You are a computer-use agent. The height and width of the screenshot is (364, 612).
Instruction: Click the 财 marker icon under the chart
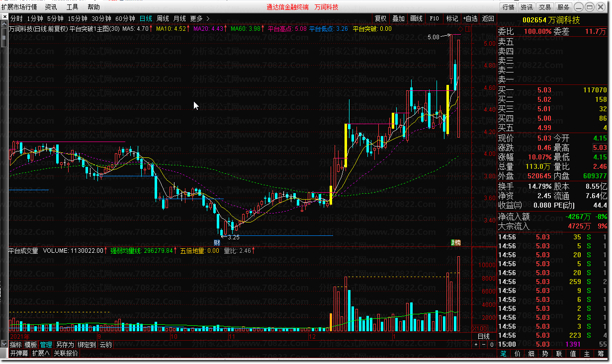[x=217, y=242]
